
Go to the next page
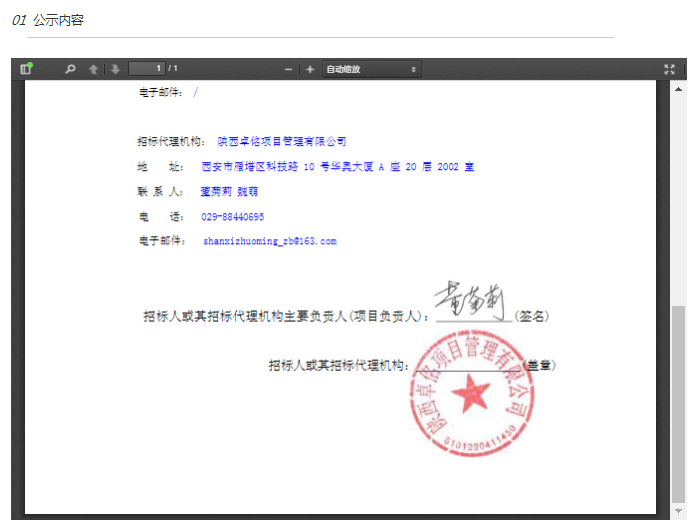[115, 69]
